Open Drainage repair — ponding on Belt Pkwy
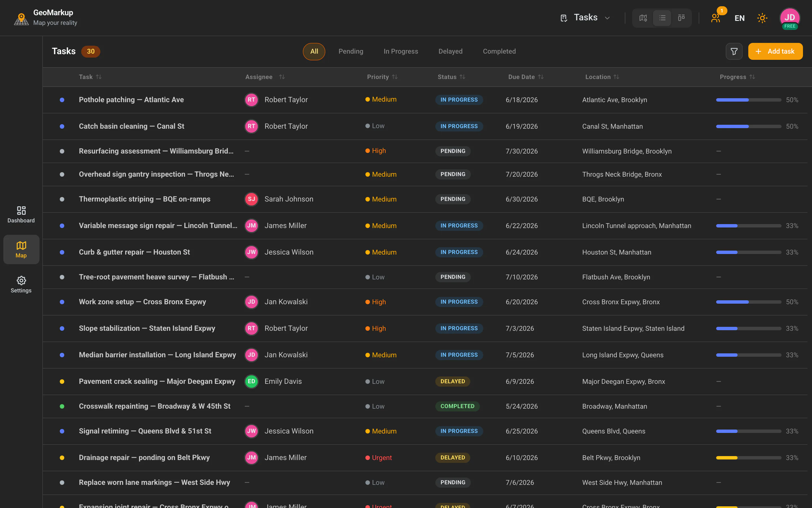 coord(144,457)
